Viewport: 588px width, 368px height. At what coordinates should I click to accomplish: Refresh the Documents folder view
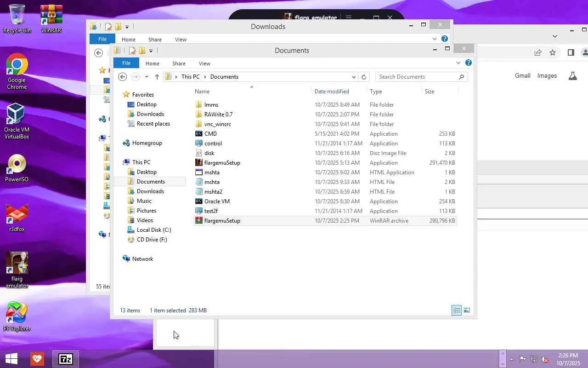click(x=364, y=77)
